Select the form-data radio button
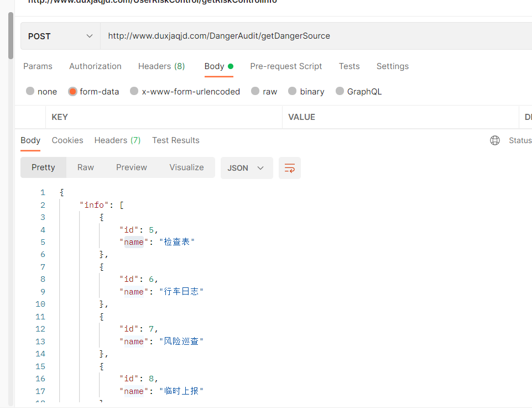 tap(72, 91)
